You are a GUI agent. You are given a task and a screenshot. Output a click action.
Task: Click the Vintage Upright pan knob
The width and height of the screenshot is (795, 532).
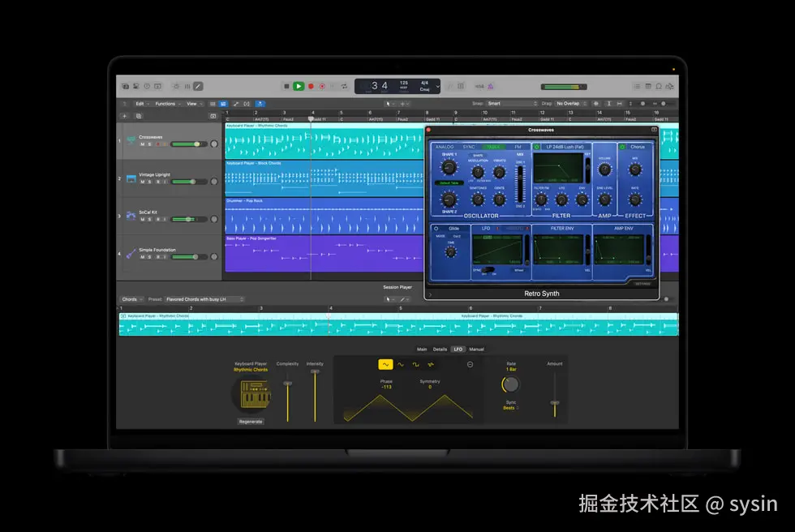coord(214,182)
